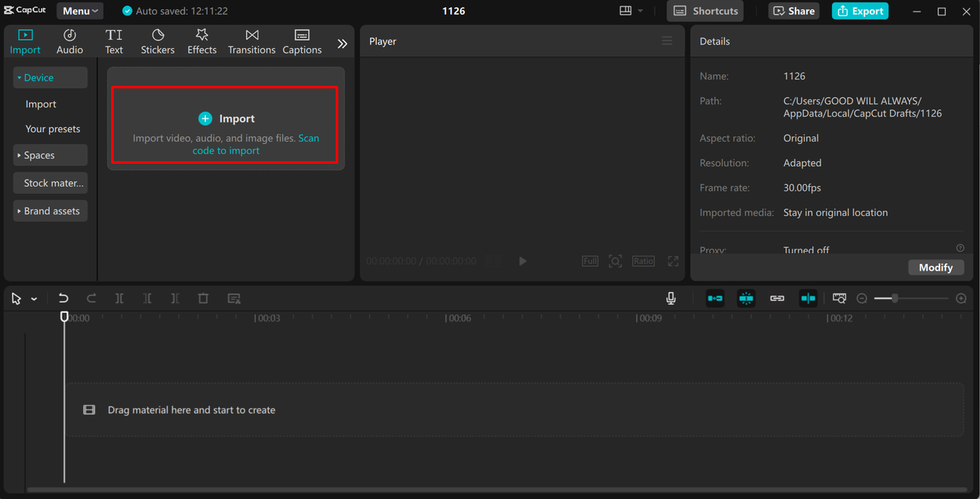Click the Delete left trim tool
980x499 pixels.
[x=147, y=298]
